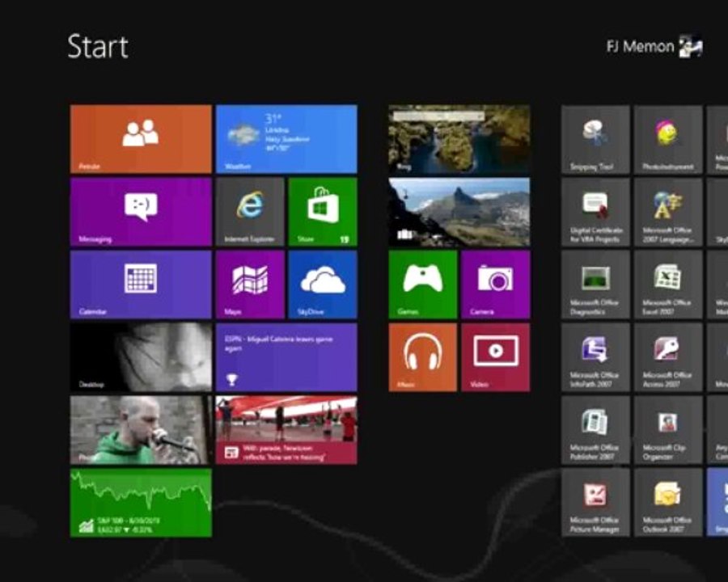Screen dimensions: 728x582
Task: Open the SkyDrive tile
Action: tap(323, 285)
